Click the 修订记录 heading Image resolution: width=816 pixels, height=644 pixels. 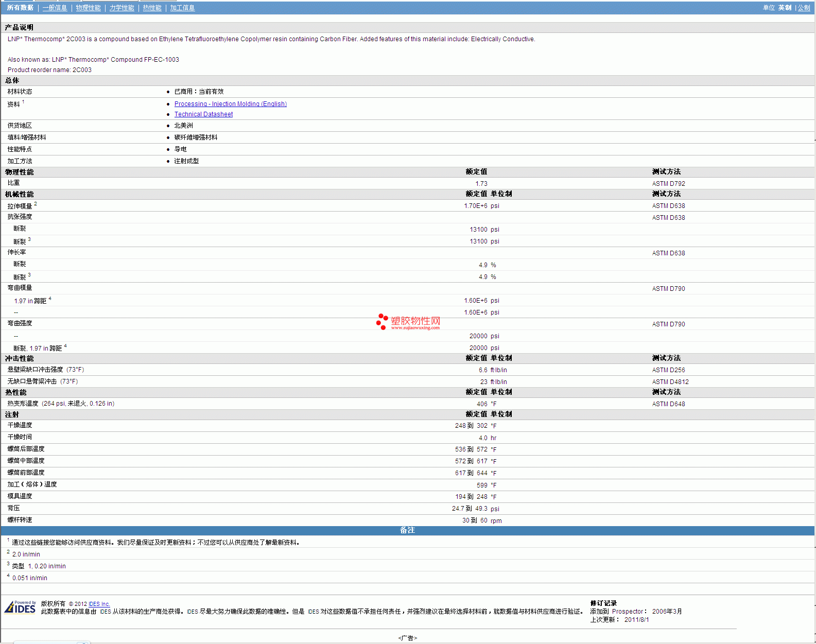[603, 603]
